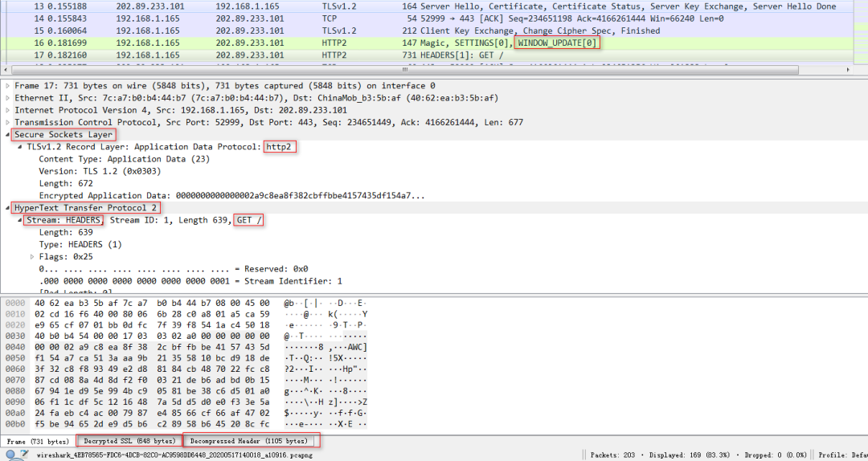Click the Profile entry in status bar
This screenshot has height=461, width=868.
[x=842, y=455]
